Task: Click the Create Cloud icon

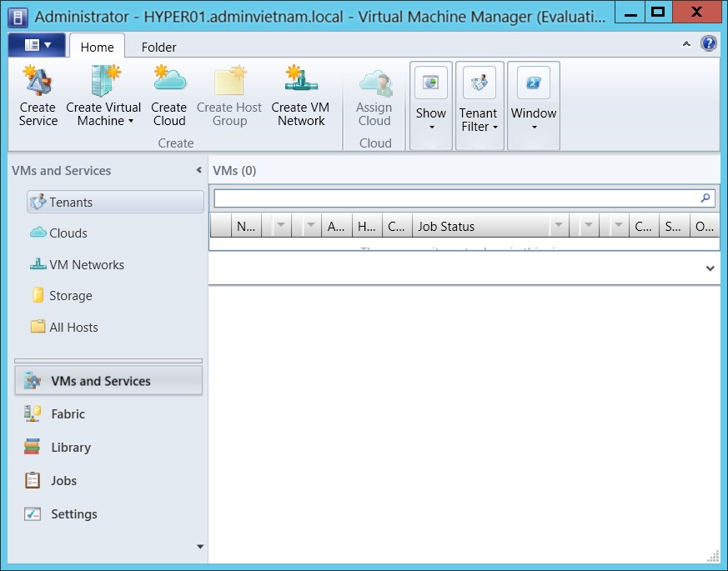Action: (169, 78)
